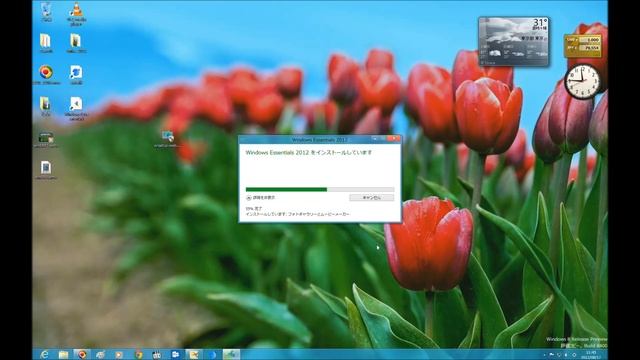Viewport: 640px width, 360px height.
Task: Select the dark green desktop icon above the document file
Action: pos(46,139)
